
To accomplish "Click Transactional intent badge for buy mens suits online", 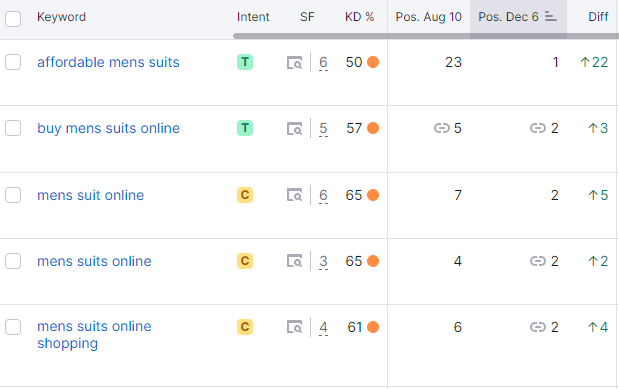I will [x=245, y=128].
